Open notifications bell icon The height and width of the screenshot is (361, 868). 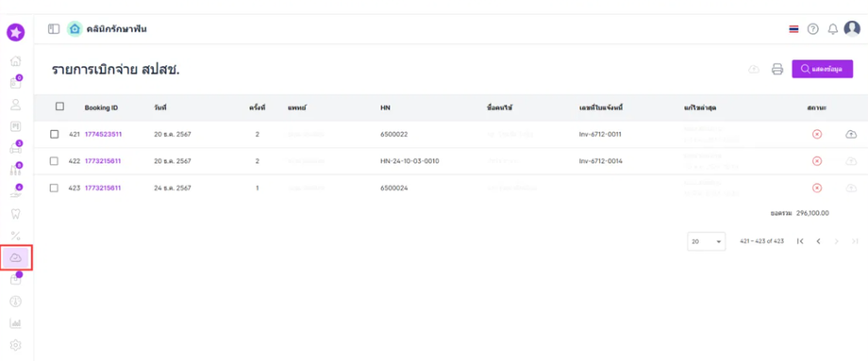[x=832, y=29]
